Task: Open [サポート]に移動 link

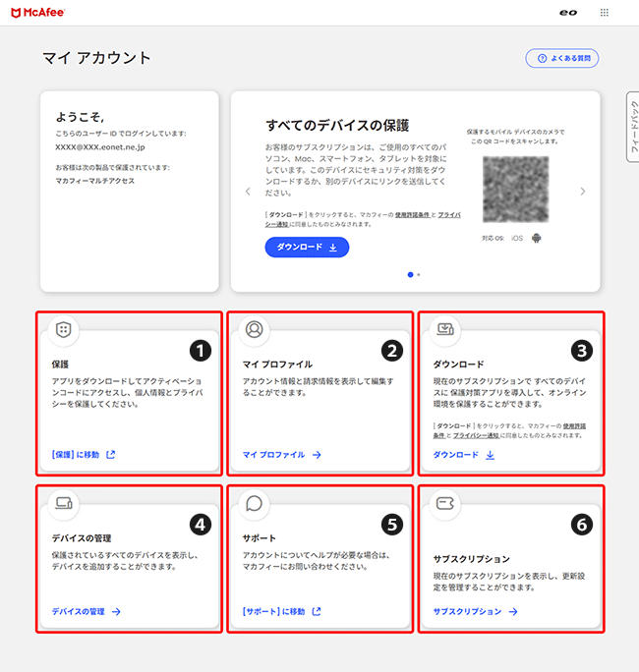Action: [273, 611]
